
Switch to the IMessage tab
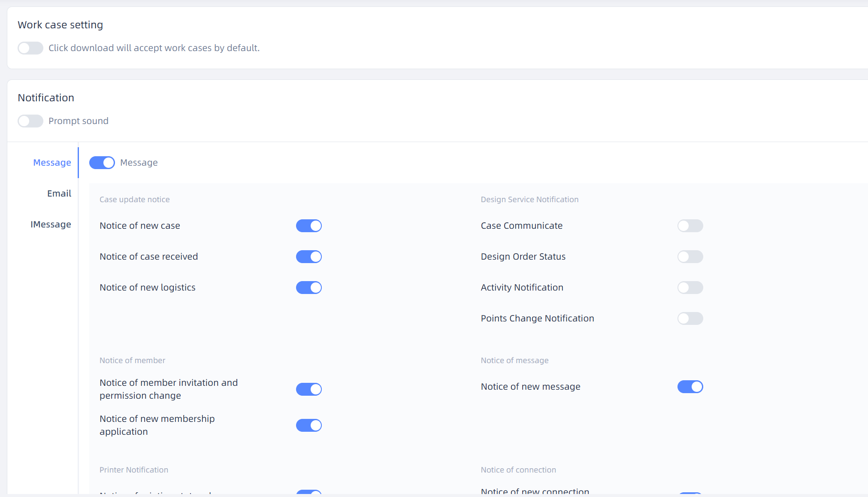coord(51,224)
